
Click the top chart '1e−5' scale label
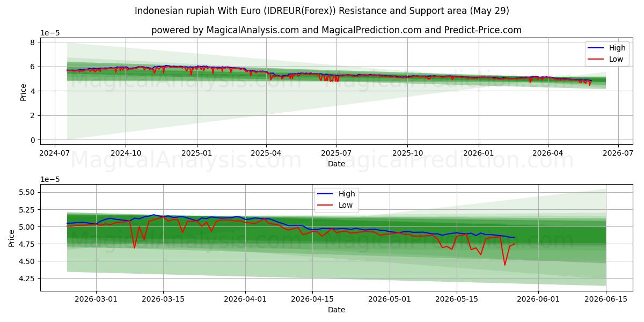pyautogui.click(x=50, y=33)
